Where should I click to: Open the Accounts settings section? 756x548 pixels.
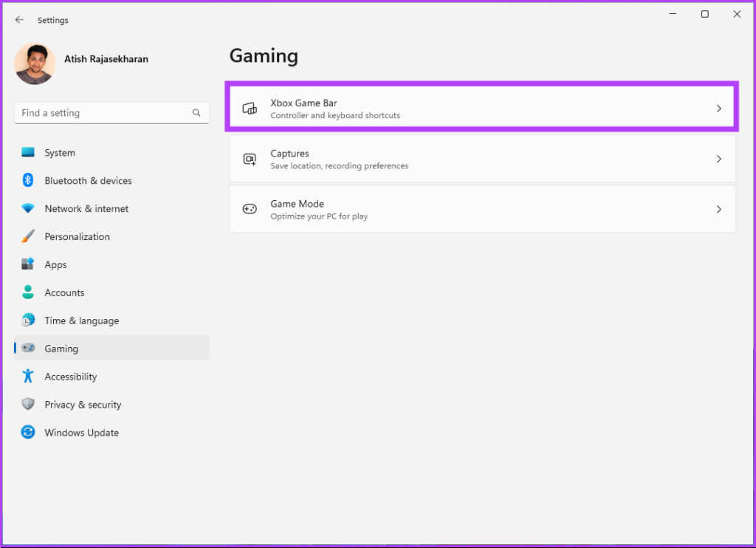coord(64,293)
